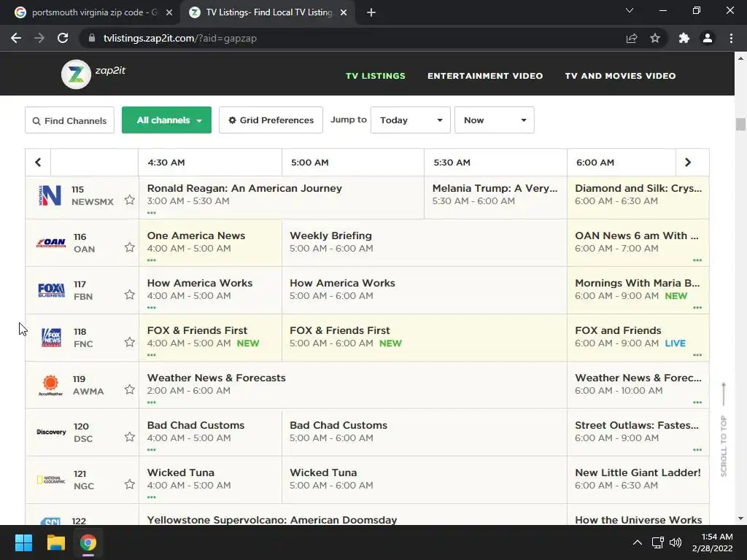Open Chrome three-dot menu
The image size is (747, 560).
pyautogui.click(x=731, y=38)
